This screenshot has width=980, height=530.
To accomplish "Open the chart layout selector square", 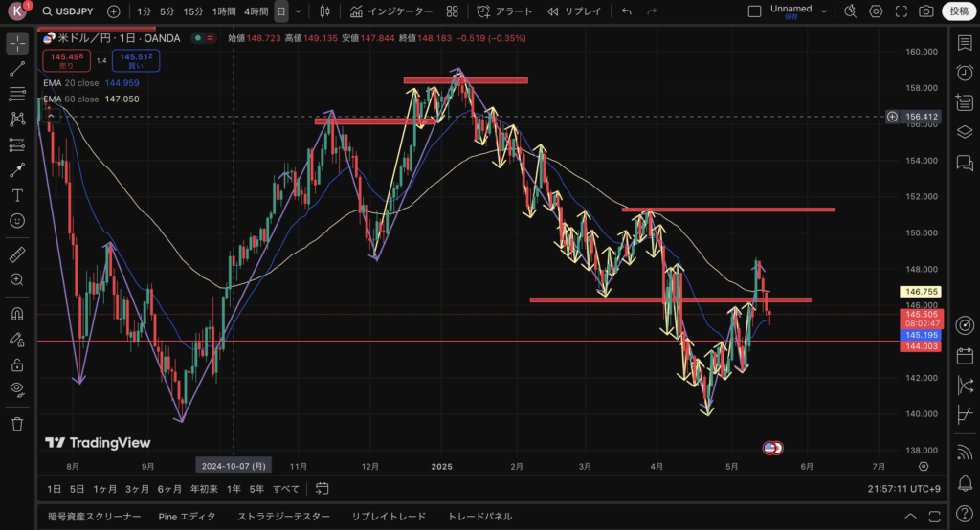I will (754, 11).
